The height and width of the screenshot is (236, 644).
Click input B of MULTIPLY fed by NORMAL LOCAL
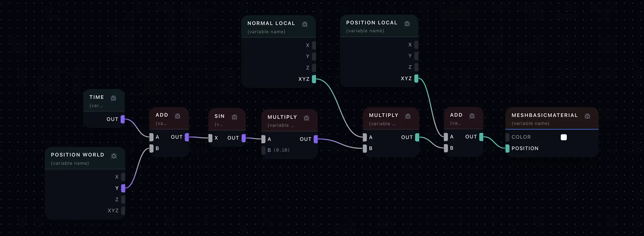pos(365,148)
